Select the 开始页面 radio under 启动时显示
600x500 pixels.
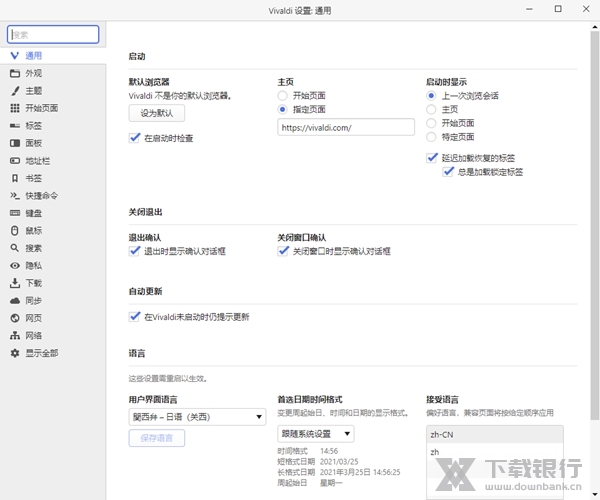pyautogui.click(x=431, y=123)
